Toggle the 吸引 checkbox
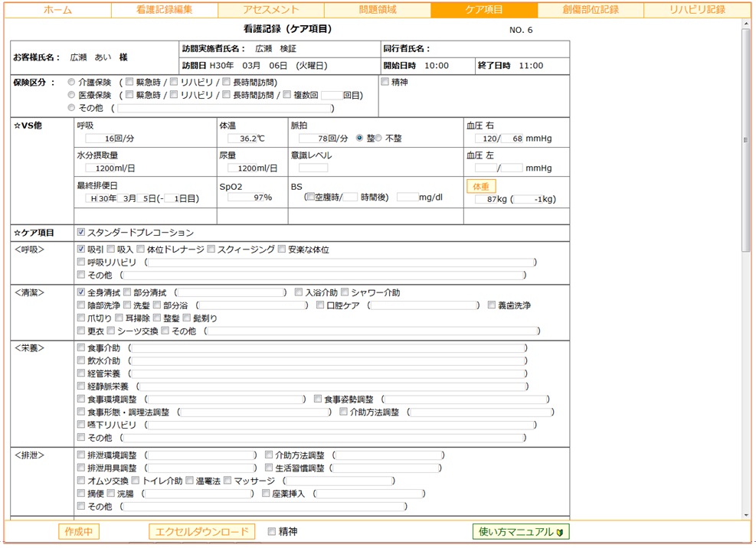Viewport: 756px width, 548px height. tap(81, 250)
